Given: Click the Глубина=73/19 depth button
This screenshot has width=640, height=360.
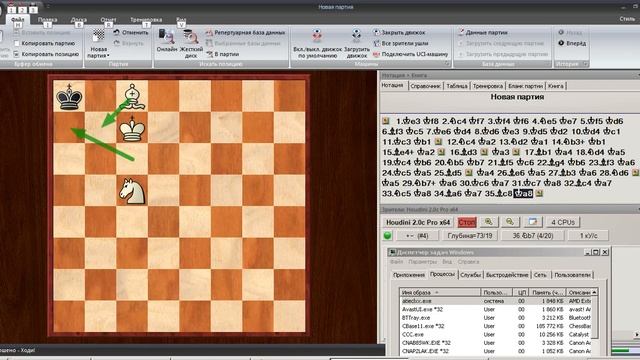Looking at the screenshot, I should point(470,236).
